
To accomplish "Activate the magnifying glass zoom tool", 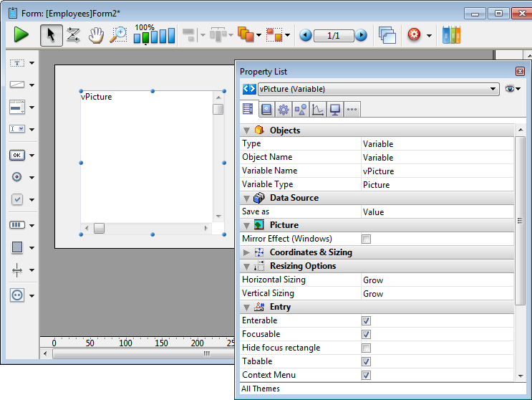I will tap(118, 34).
